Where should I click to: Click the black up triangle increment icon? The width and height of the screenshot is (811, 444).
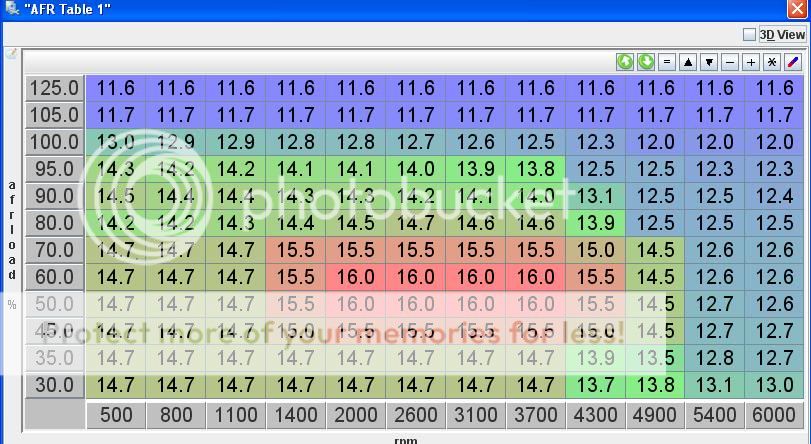[x=688, y=62]
